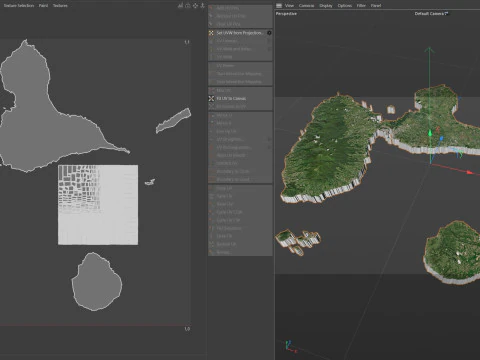
Task: Open UV Rectangularize options gear
Action: tap(269, 147)
